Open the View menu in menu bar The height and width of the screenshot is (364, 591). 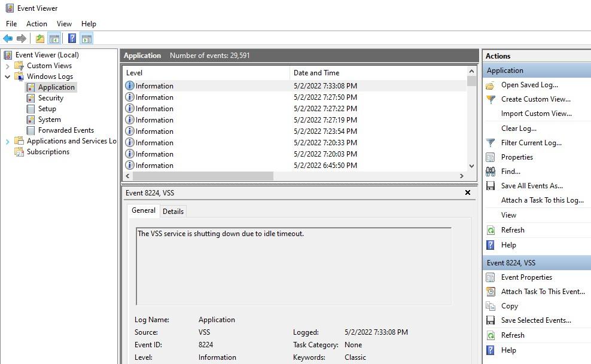tap(64, 24)
